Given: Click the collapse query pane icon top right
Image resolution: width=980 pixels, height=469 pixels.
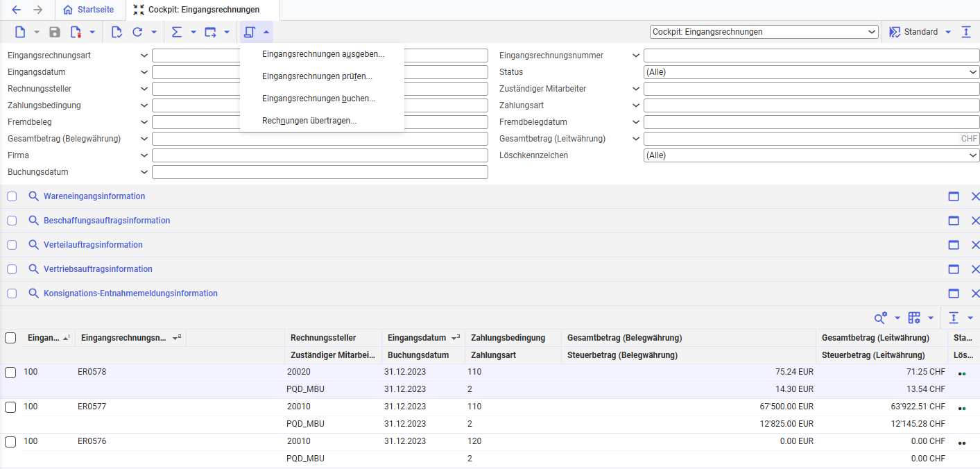Looking at the screenshot, I should pyautogui.click(x=966, y=32).
